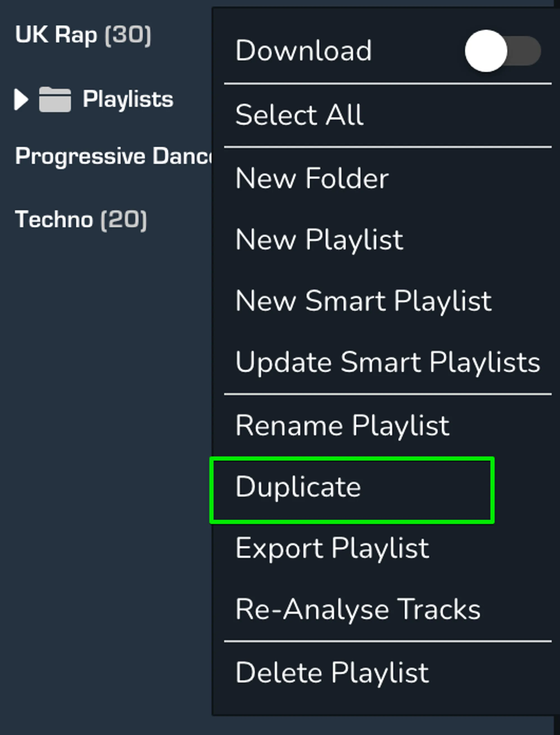Select Re-Analyse Tracks option
This screenshot has width=560, height=735.
[x=358, y=610]
